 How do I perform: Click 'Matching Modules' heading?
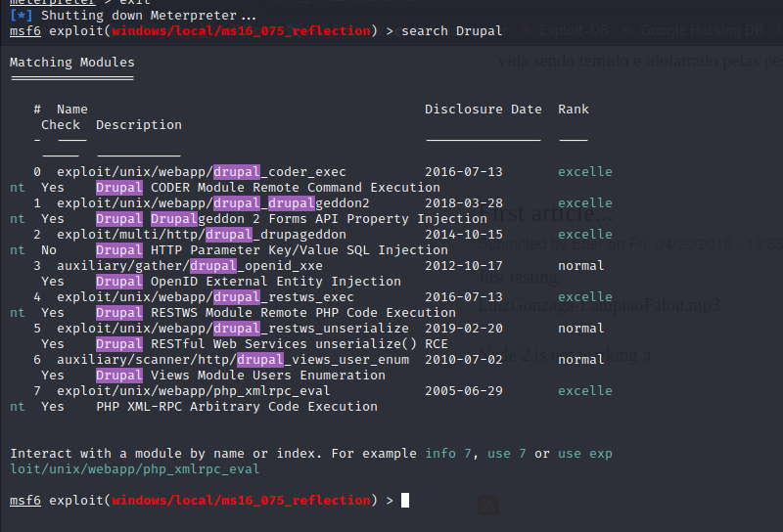(71, 63)
